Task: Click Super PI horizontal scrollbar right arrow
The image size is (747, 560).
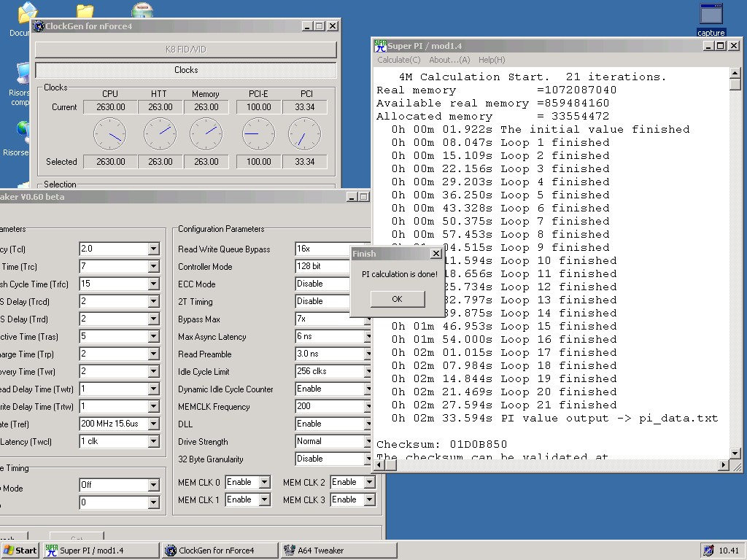Action: (x=724, y=465)
